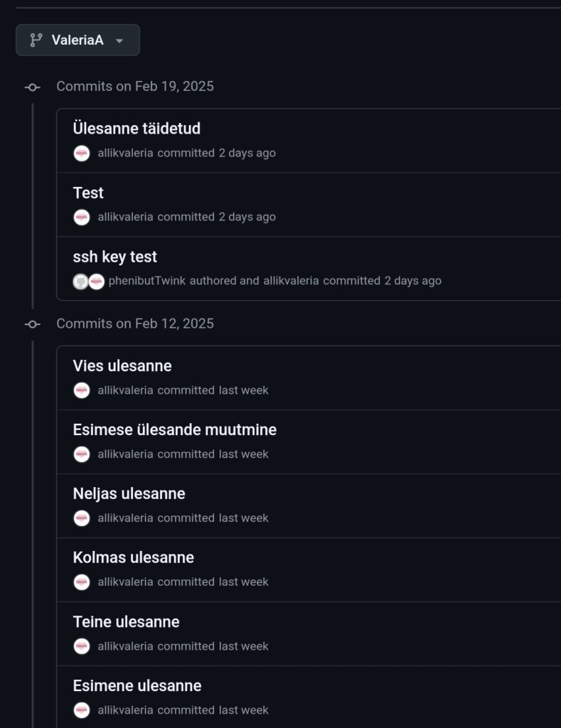Click the phenibutTwink author avatar
Image resolution: width=561 pixels, height=728 pixels.
click(x=80, y=282)
